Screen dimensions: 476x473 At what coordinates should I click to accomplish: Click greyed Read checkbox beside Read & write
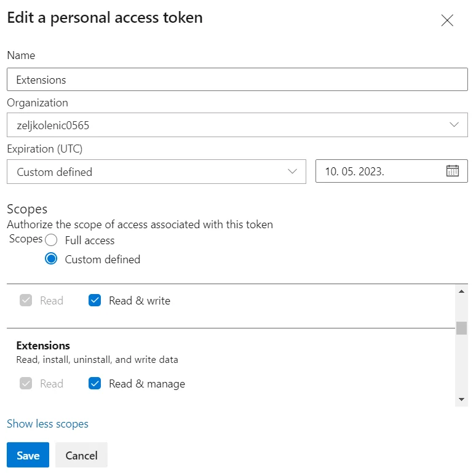[26, 301]
